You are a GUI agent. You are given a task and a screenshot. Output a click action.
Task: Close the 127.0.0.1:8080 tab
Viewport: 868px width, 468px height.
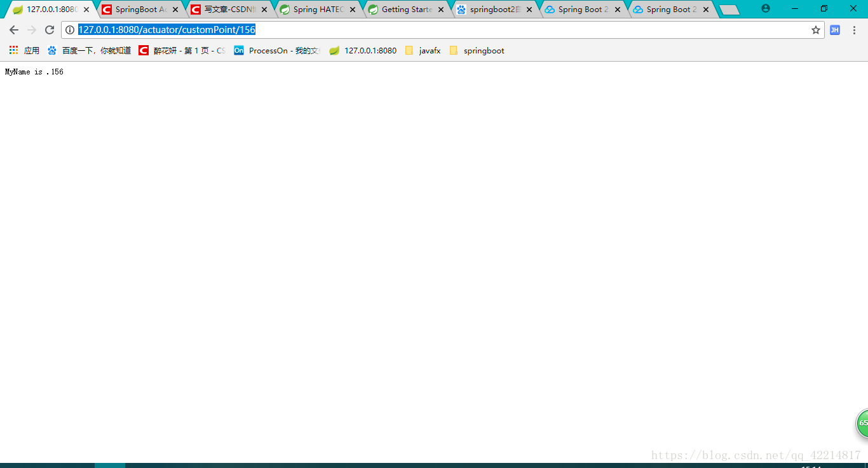point(86,10)
